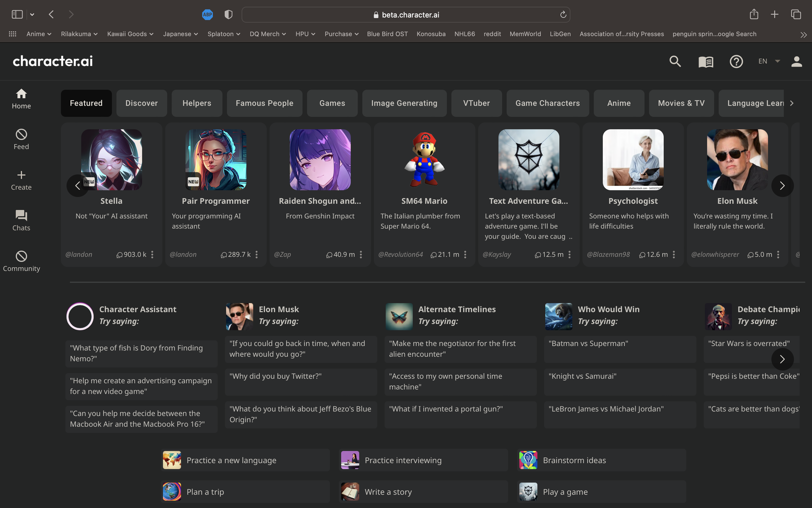Image resolution: width=812 pixels, height=508 pixels.
Task: Open options menu for Raiden Shogun card
Action: [x=361, y=254]
